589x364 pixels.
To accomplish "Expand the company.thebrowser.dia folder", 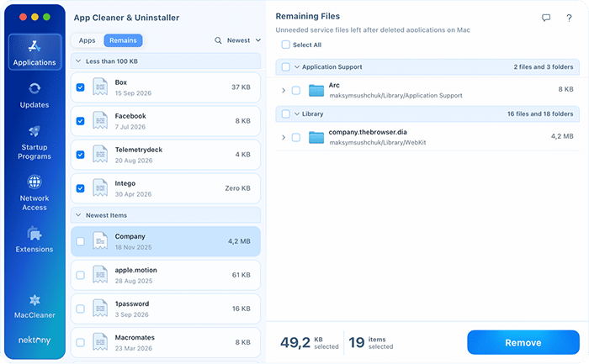I will coord(284,137).
